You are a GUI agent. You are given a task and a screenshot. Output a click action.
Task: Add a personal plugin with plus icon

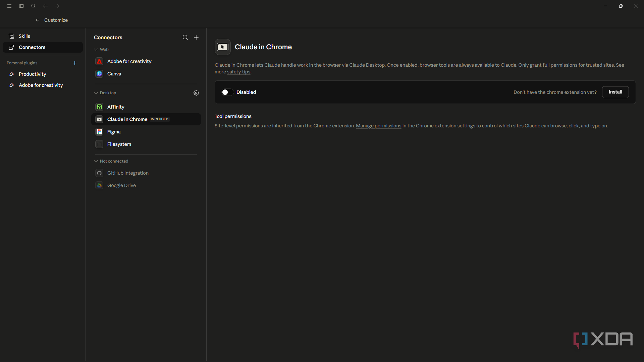click(75, 63)
